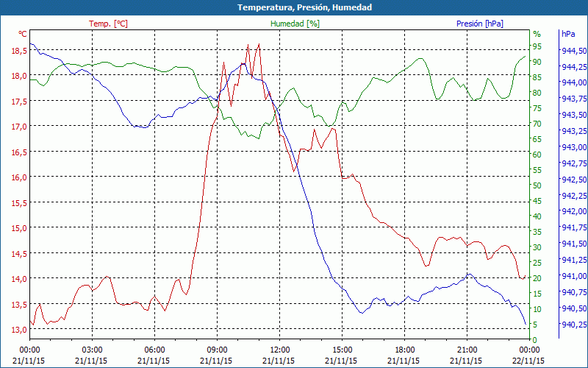
Task: Click the temperature axis value '17,0'
Action: click(20, 126)
